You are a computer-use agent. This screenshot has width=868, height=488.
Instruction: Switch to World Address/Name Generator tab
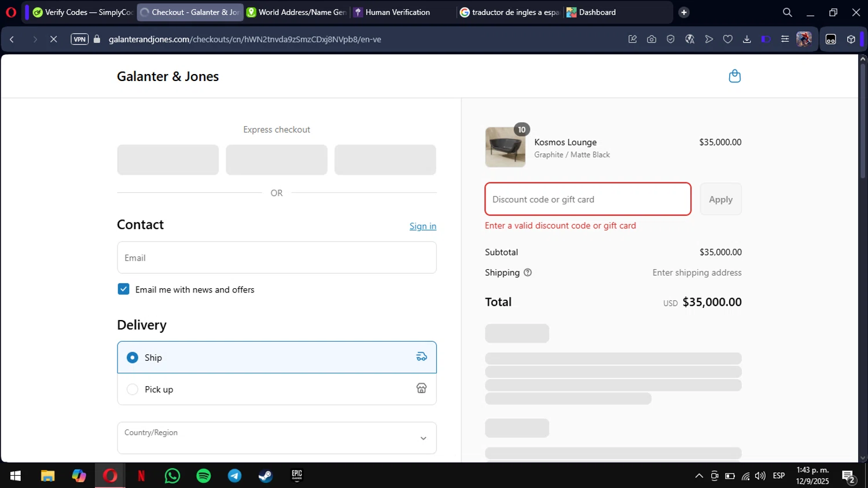[x=296, y=12]
